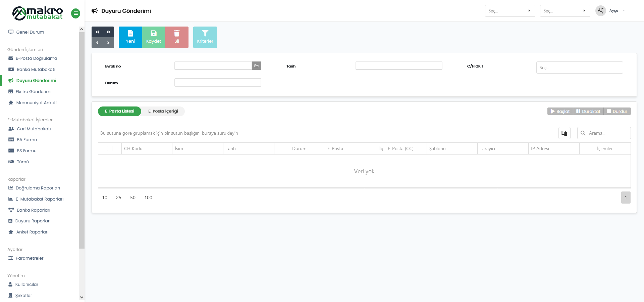Switch to the E-Posta İçeriği tab
Image resolution: width=644 pixels, height=302 pixels.
(x=163, y=111)
